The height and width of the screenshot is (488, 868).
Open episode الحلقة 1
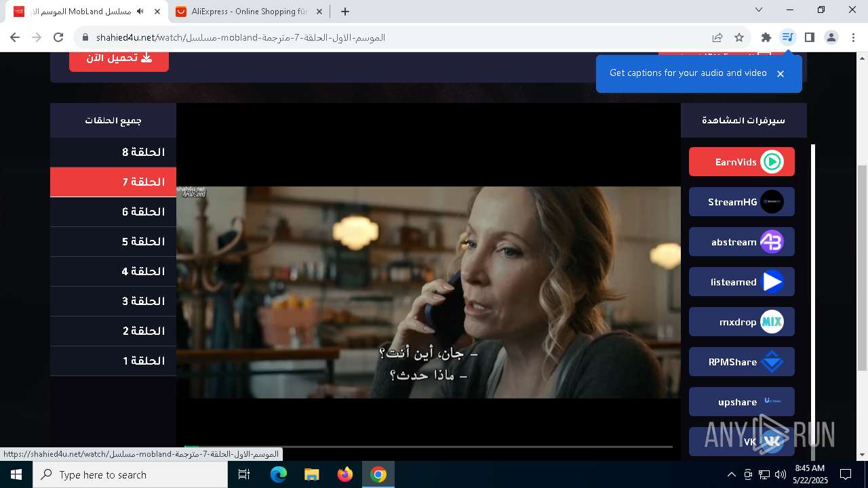tap(113, 361)
